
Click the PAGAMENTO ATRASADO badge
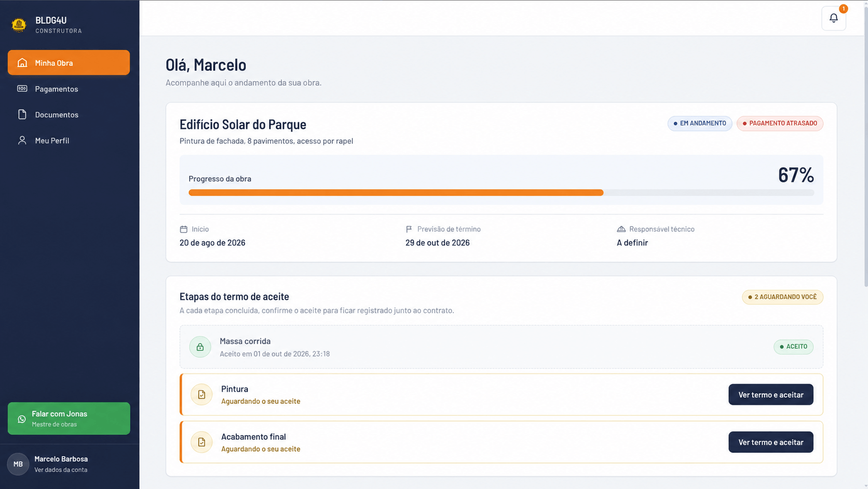pos(780,123)
